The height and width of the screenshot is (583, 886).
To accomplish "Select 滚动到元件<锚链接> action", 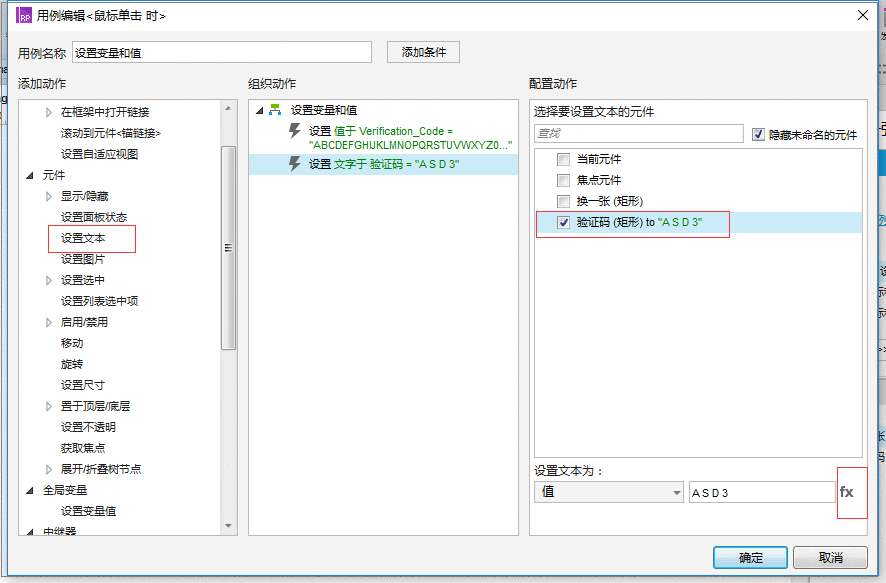I will pyautogui.click(x=111, y=133).
